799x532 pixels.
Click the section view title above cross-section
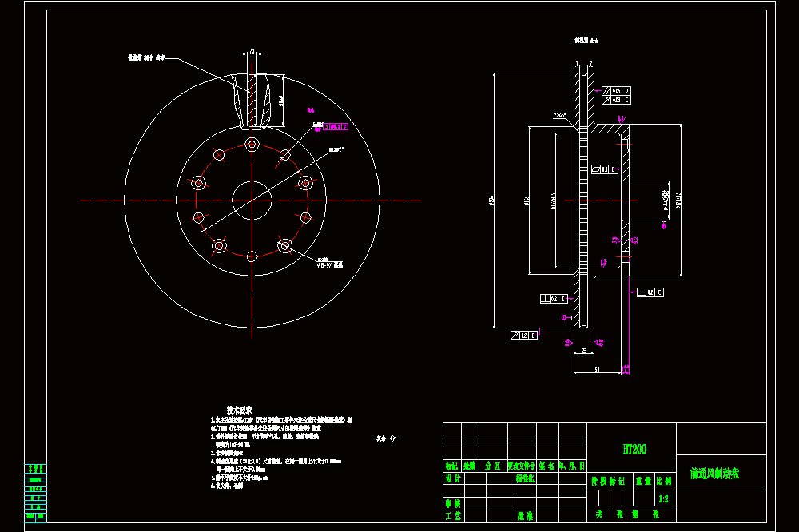click(586, 40)
